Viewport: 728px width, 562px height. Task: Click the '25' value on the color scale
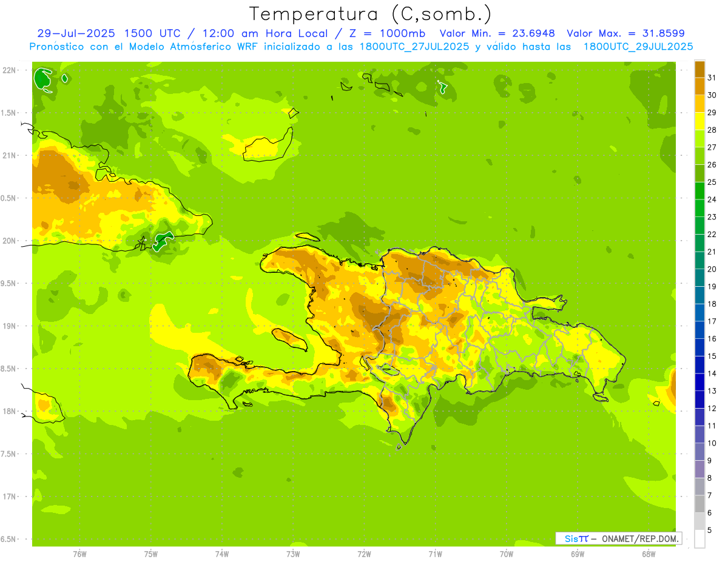(x=712, y=182)
